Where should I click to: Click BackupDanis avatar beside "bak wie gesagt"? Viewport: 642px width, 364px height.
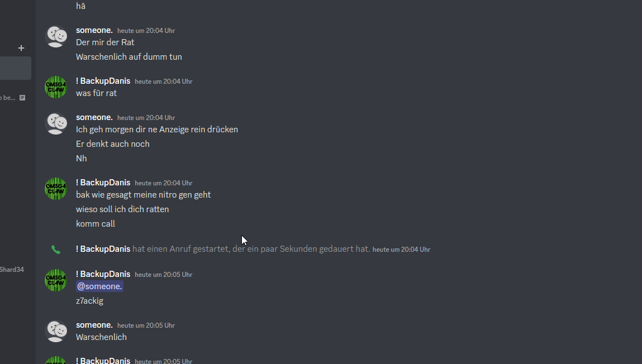pos(56,189)
